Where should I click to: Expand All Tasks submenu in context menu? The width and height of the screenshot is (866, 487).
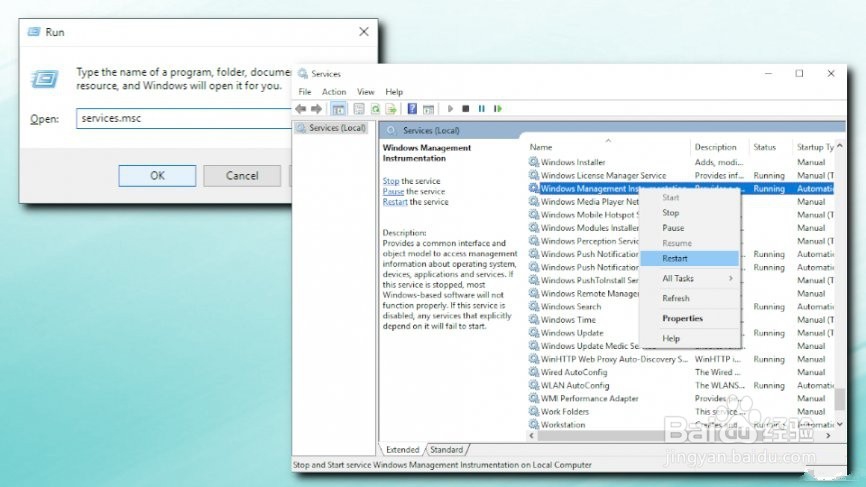pos(689,278)
